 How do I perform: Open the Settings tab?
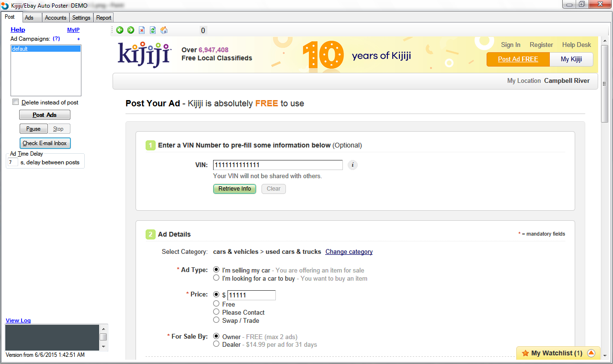(x=81, y=18)
